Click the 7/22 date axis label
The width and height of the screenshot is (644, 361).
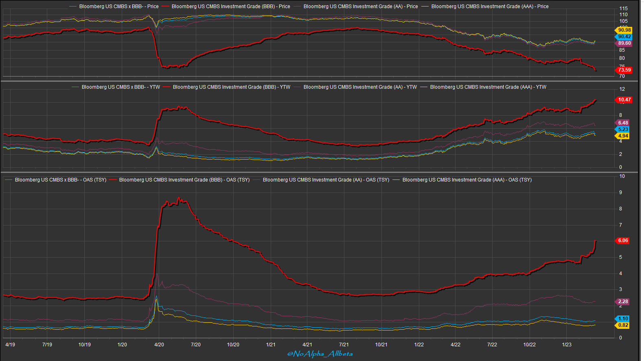[492, 345]
